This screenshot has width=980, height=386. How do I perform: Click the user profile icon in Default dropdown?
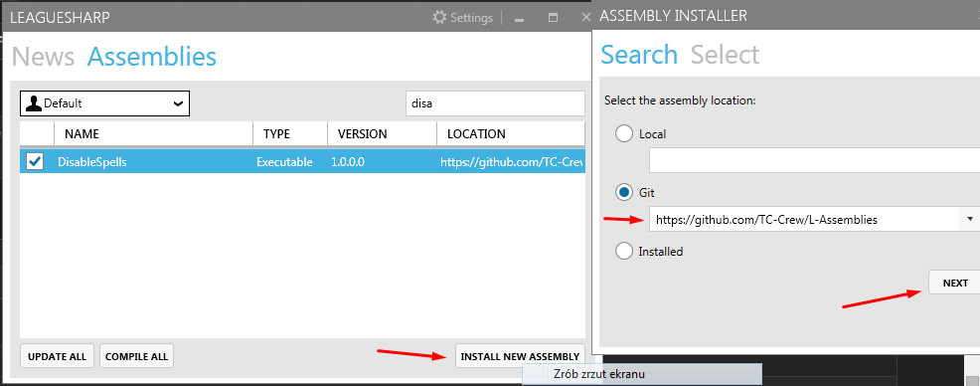[x=35, y=103]
